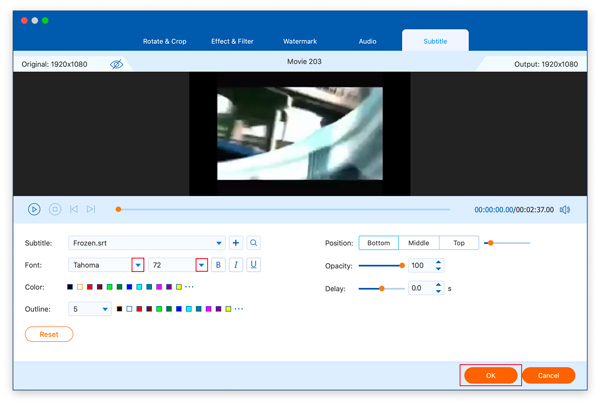Open the font size 72 dropdown
This screenshot has height=405, width=600.
pos(202,265)
